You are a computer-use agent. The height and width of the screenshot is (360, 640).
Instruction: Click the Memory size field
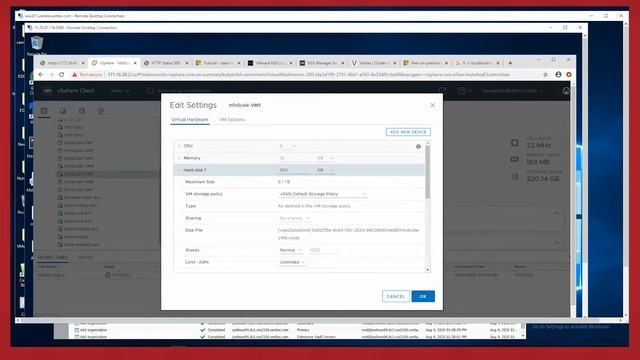[294, 158]
